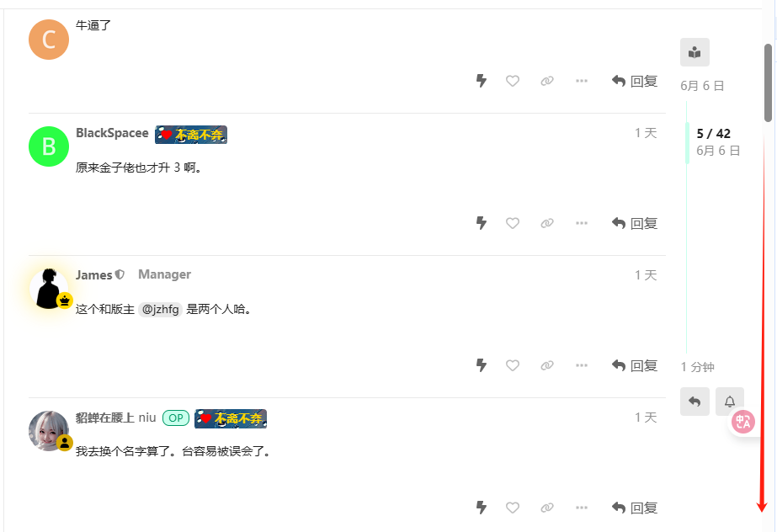
Task: Click lightning icon on the top post
Action: tap(482, 81)
